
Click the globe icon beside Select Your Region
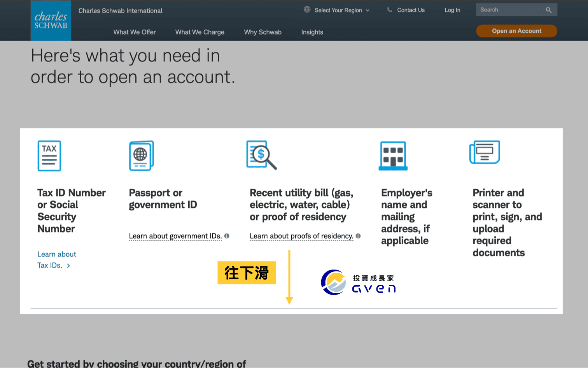point(307,10)
